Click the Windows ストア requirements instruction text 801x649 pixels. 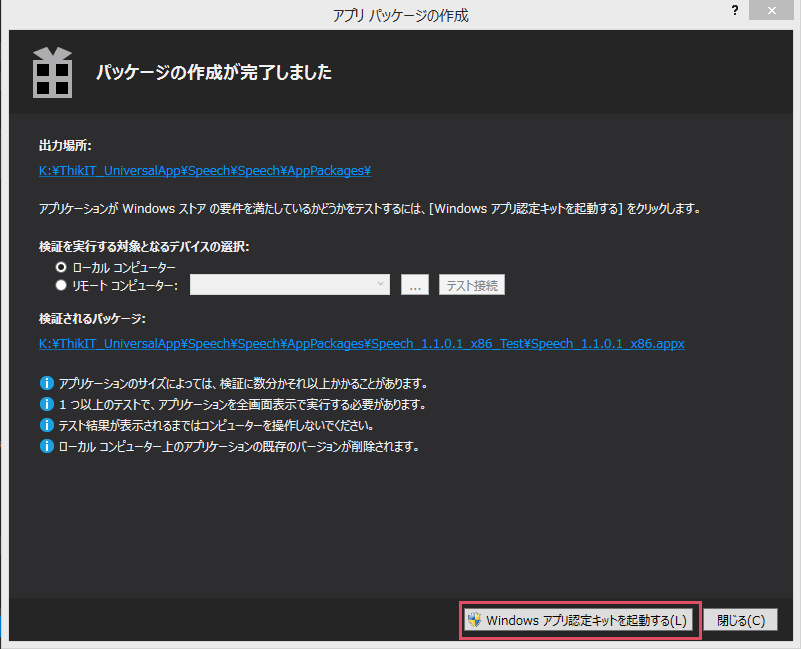pos(370,208)
